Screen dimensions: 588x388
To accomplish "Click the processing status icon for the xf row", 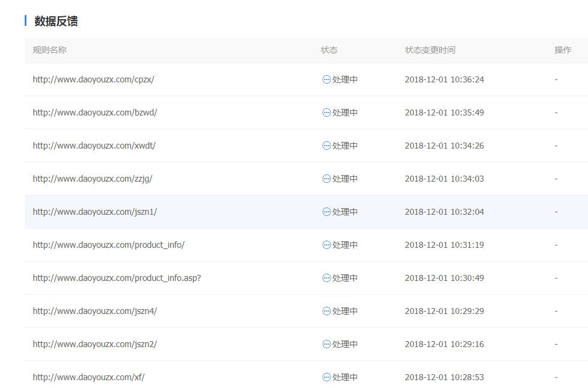I will 326,377.
